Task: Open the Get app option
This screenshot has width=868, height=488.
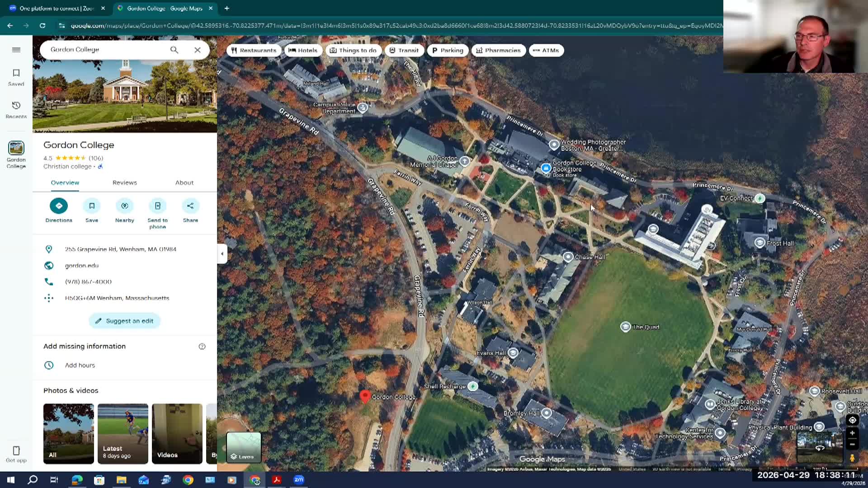Action: click(16, 454)
